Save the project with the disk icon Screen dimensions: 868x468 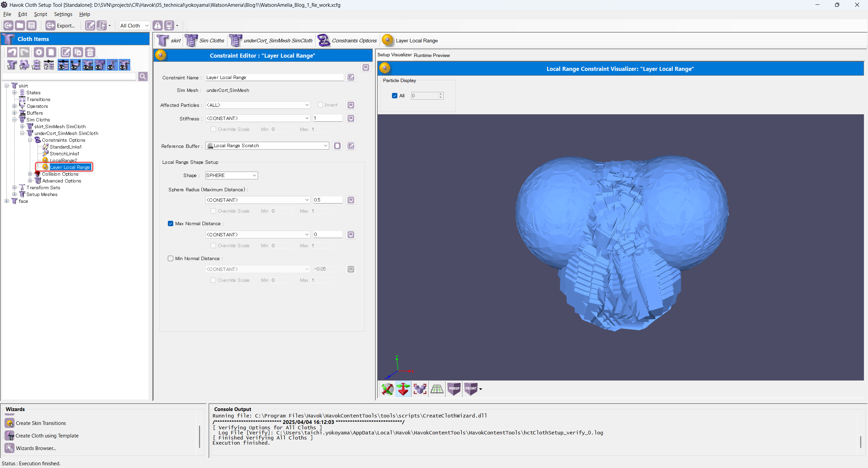point(32,25)
